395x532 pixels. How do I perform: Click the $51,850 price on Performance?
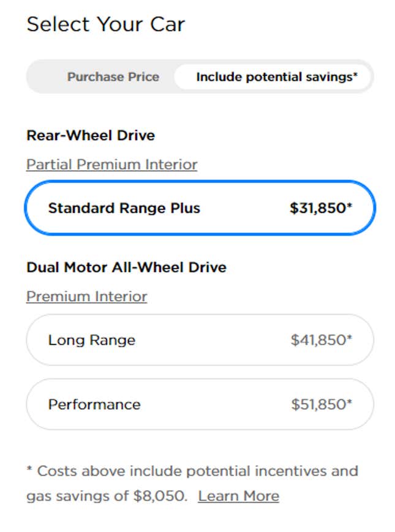(x=322, y=405)
